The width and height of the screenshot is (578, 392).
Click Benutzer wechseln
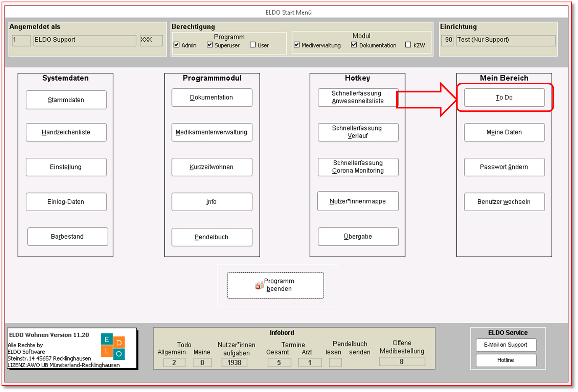(x=504, y=202)
